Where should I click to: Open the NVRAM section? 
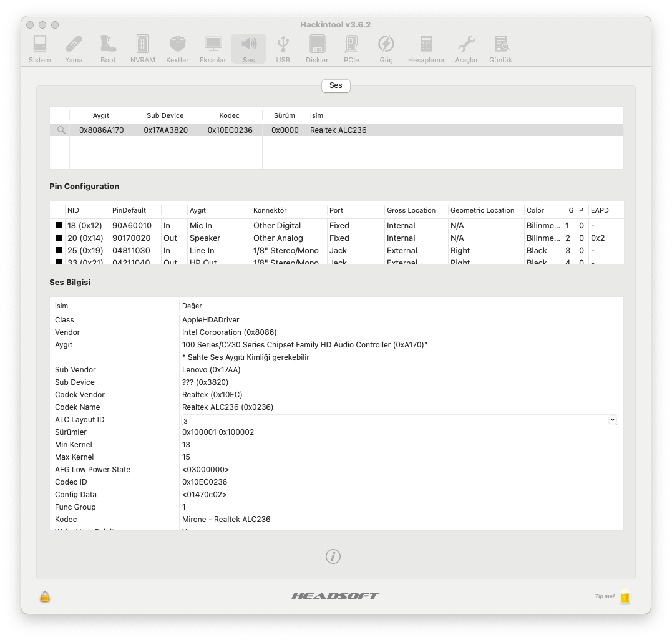tap(142, 49)
